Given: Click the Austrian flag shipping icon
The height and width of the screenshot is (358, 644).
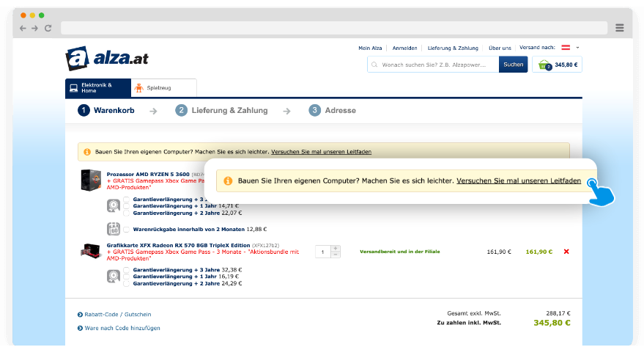Looking at the screenshot, I should point(566,48).
